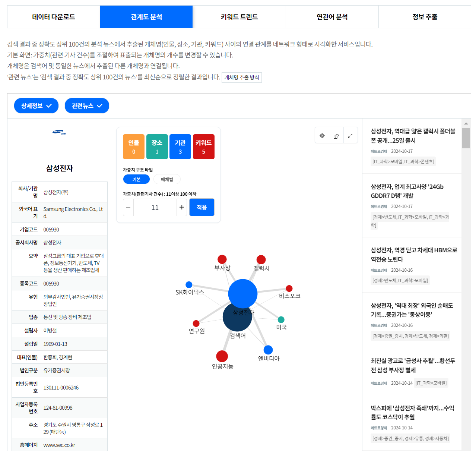
Task: Select the red 인공지능 node
Action: [x=222, y=356]
